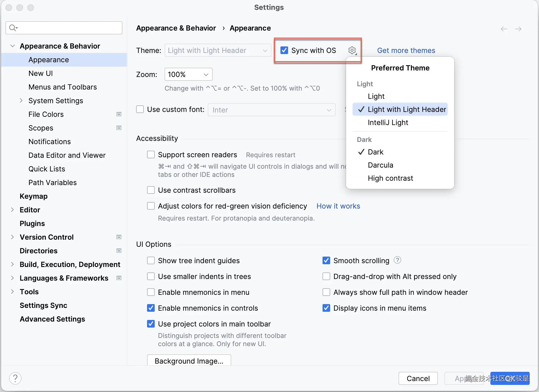This screenshot has height=392, width=539.
Task: Click project-level icon next to Directories
Action: coord(119,251)
